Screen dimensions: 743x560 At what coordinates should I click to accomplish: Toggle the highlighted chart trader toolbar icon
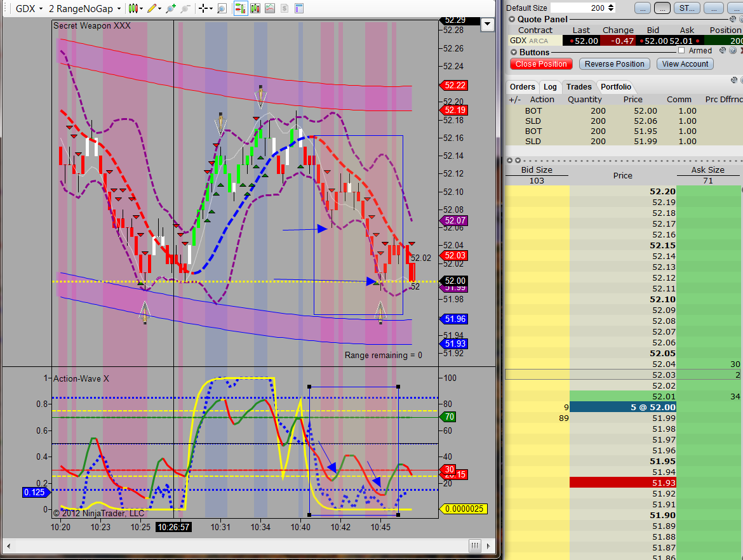pyautogui.click(x=241, y=8)
